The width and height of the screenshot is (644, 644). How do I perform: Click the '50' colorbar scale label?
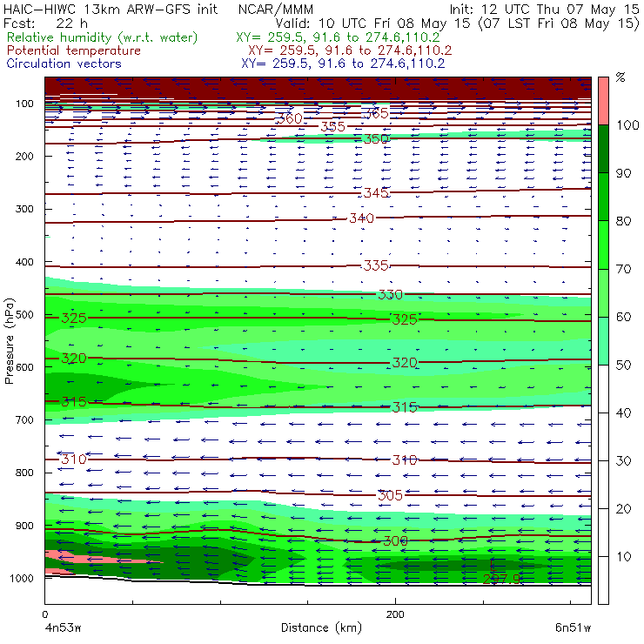623,365
